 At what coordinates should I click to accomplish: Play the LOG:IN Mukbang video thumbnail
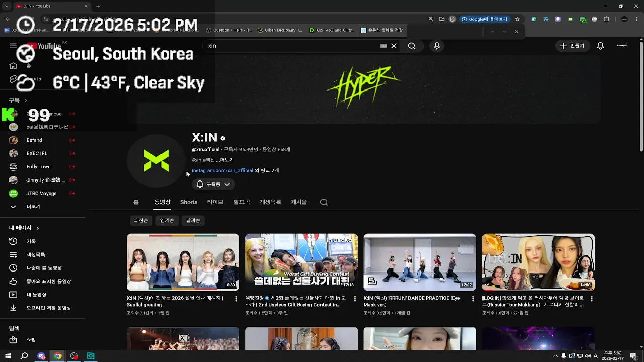pyautogui.click(x=538, y=262)
